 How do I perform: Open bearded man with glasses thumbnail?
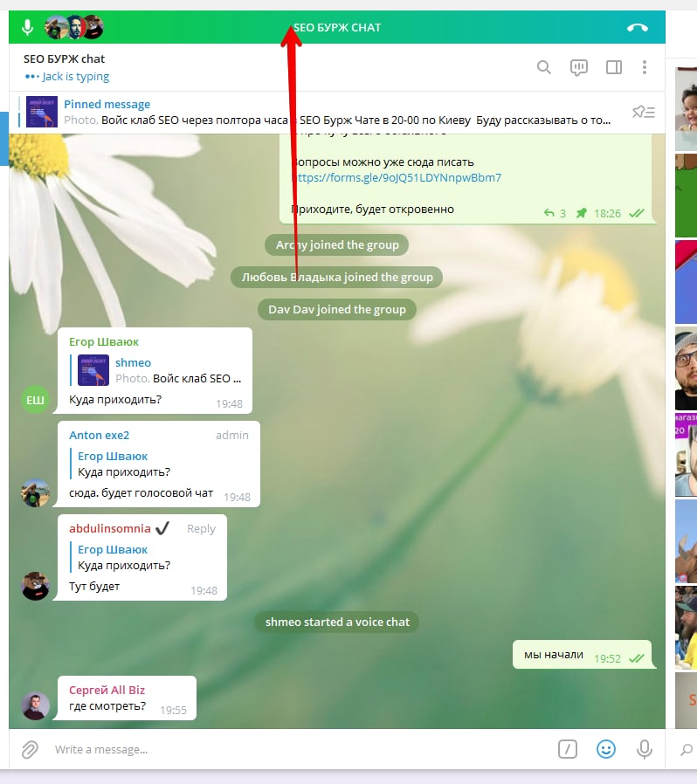point(686,369)
